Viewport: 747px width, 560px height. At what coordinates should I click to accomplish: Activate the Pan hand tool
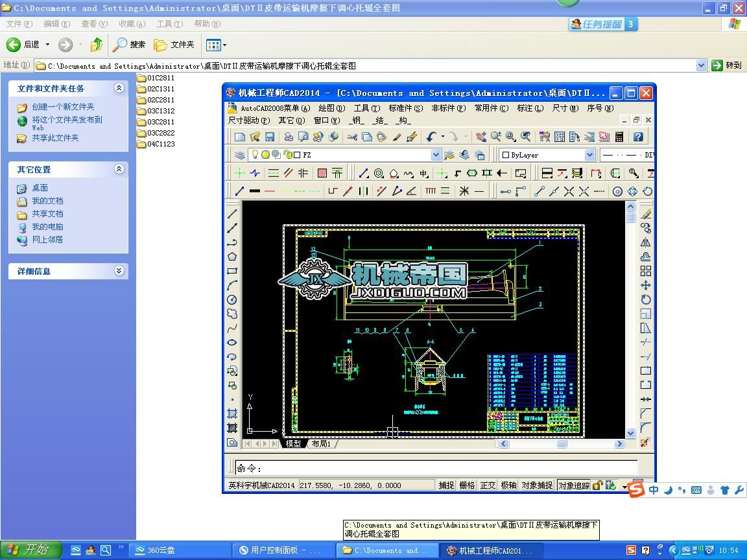tap(480, 137)
